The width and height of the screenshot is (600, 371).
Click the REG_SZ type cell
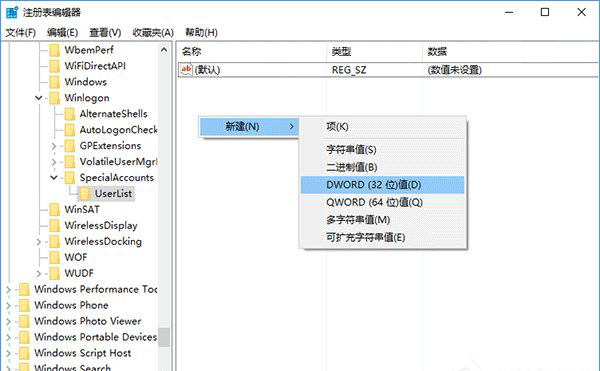(x=349, y=70)
